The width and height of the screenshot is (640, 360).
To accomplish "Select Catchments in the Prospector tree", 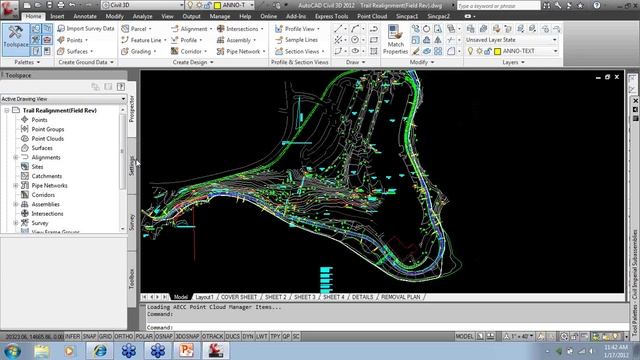I will click(47, 176).
